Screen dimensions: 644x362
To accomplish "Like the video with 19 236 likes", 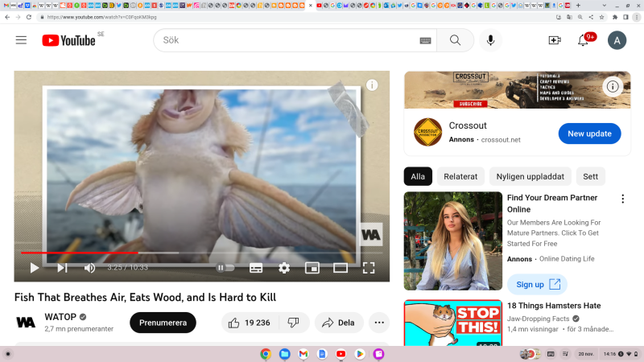I will coord(250,323).
